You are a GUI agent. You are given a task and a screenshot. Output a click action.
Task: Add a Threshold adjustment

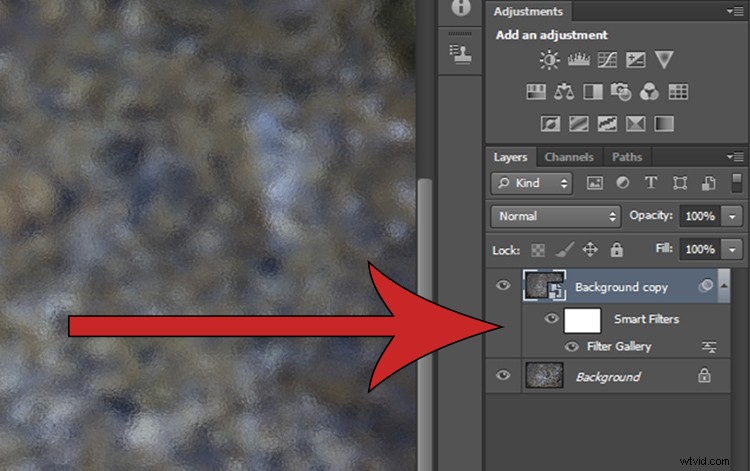point(607,123)
